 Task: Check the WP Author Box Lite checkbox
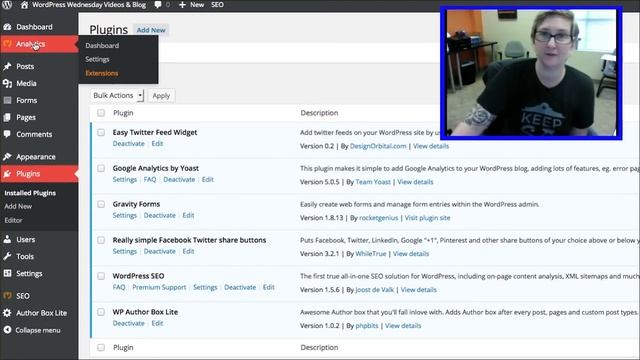pyautogui.click(x=101, y=312)
